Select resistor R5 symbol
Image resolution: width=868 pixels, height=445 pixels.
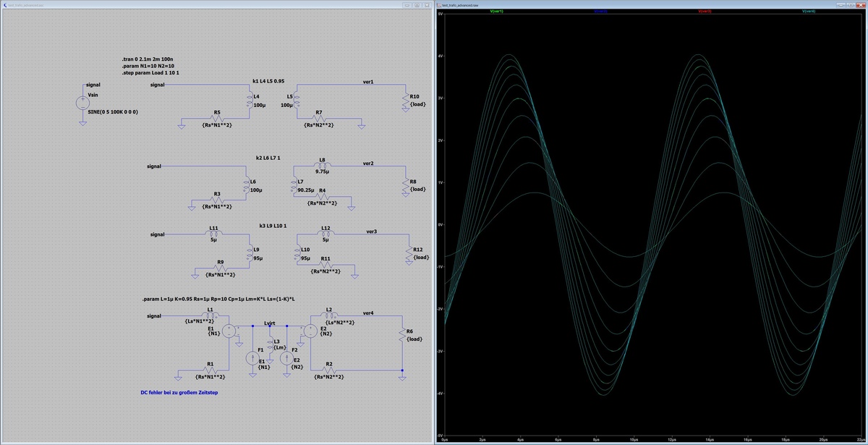tap(216, 119)
